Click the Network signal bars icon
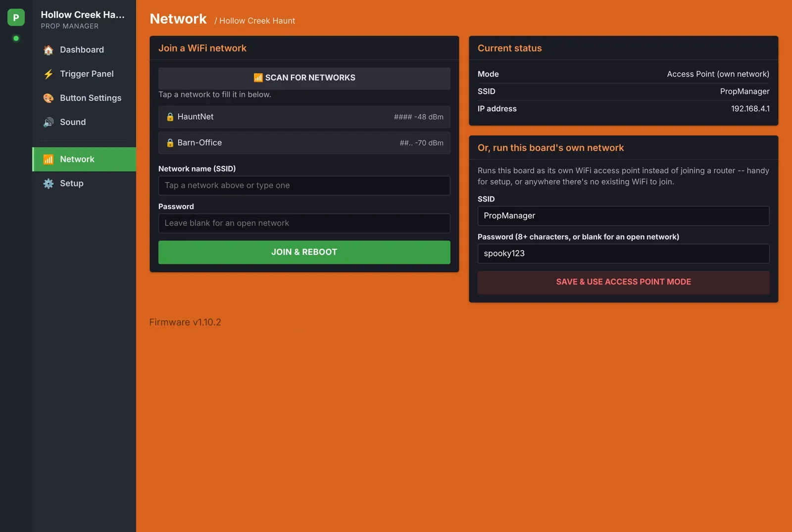 (x=48, y=159)
